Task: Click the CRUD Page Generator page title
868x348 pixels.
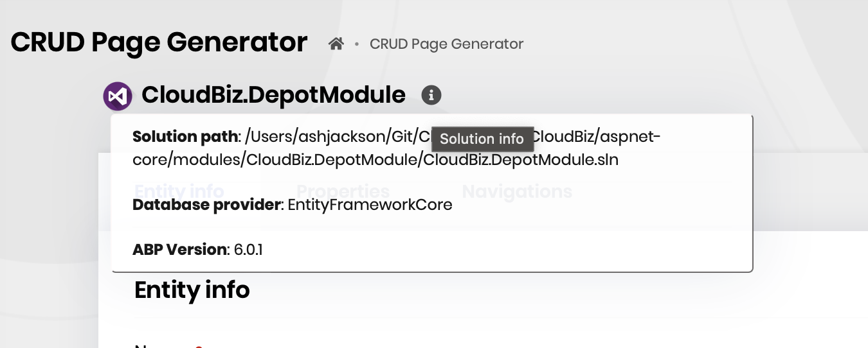Action: [159, 42]
